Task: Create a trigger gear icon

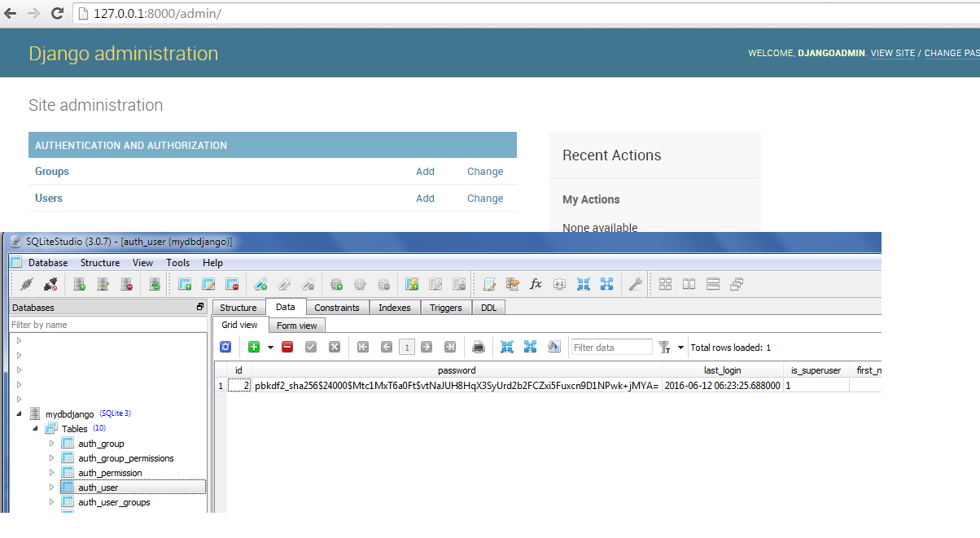Action: [336, 284]
